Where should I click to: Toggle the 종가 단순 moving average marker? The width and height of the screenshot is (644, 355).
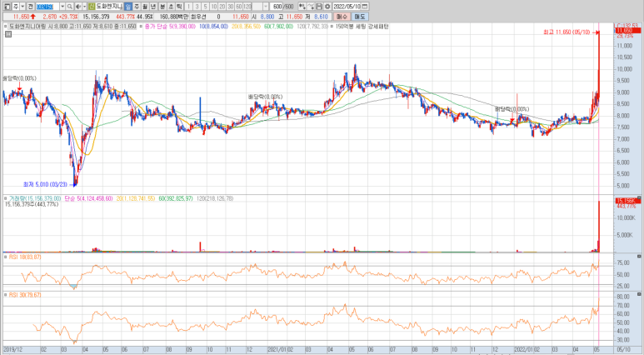click(x=141, y=27)
